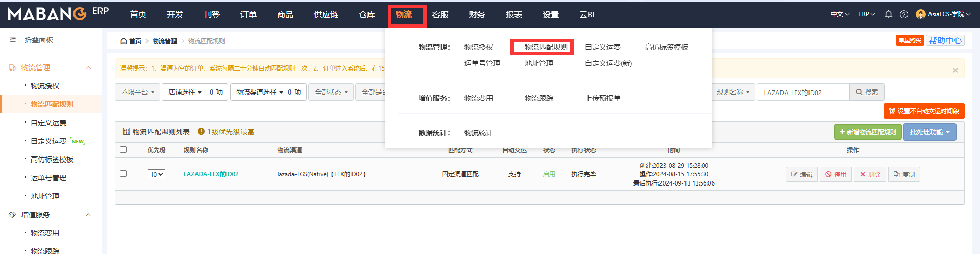The height and width of the screenshot is (254, 980).
Task: Click the home icon in the breadcrumb
Action: coord(124,41)
